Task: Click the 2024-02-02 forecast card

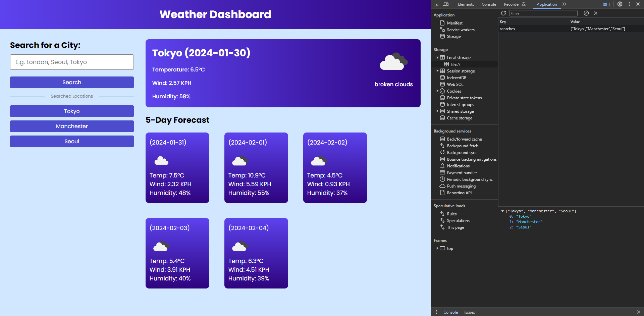Action: point(335,168)
